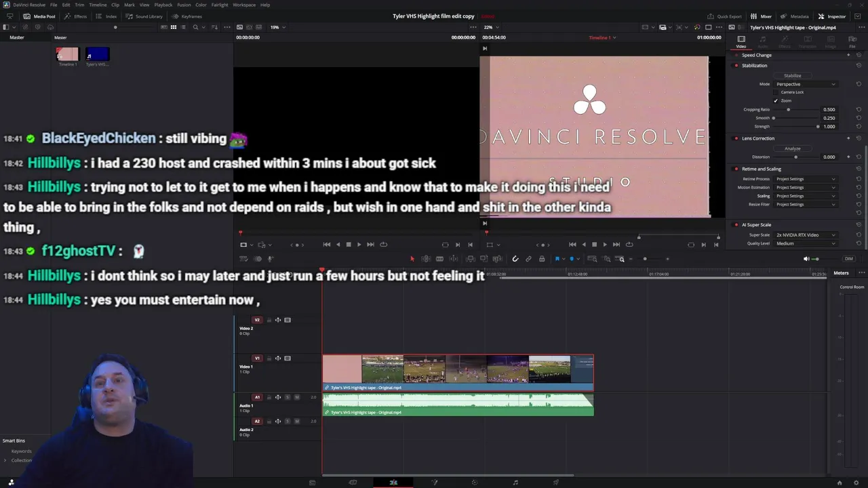Viewport: 868px width, 488px height.
Task: Click the Quick Export button
Action: click(725, 16)
